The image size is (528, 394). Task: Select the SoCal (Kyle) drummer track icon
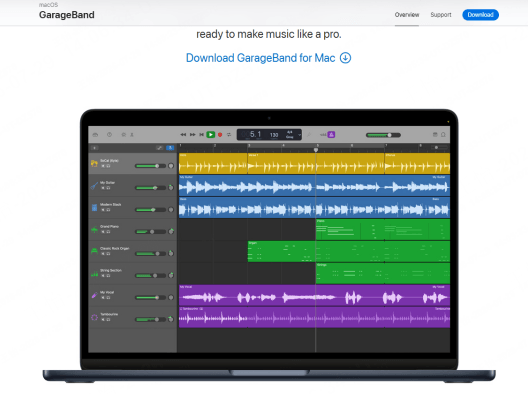94,164
